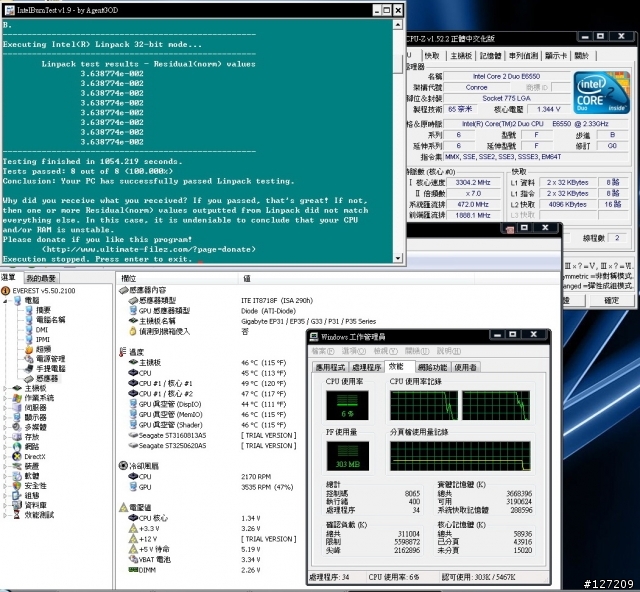Switch to 快取 tab in CPU-Z

(x=432, y=56)
